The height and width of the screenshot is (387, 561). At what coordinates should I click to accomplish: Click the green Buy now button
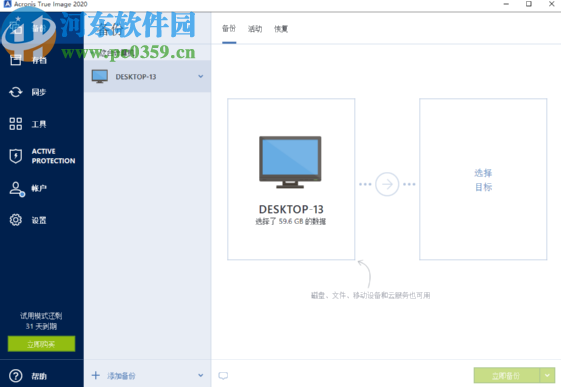tap(42, 344)
